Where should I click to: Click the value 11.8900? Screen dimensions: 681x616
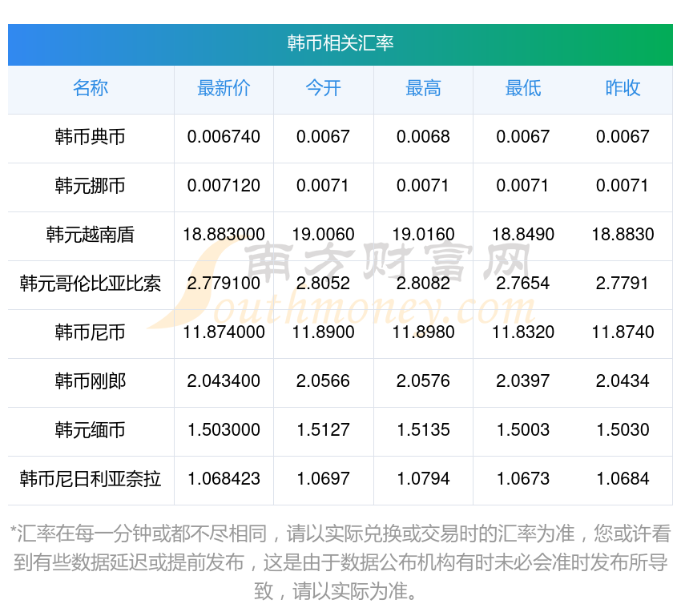[x=323, y=332]
